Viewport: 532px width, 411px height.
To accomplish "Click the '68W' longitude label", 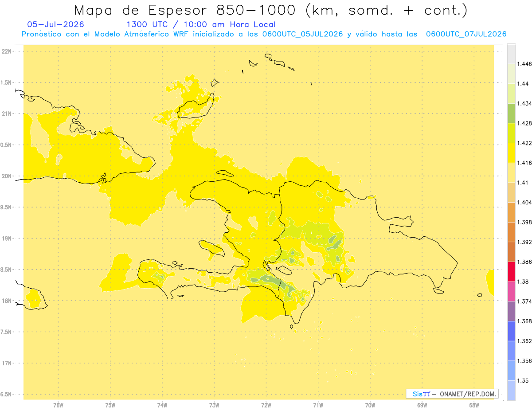I will pos(474,405).
